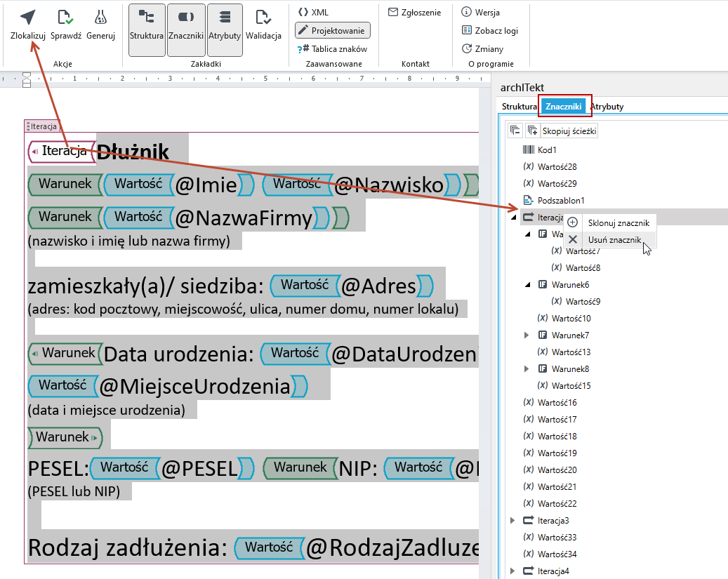Screen dimensions: 728x579
Task: Open the Znaczniki tab in the archITekt panel
Action: (564, 107)
